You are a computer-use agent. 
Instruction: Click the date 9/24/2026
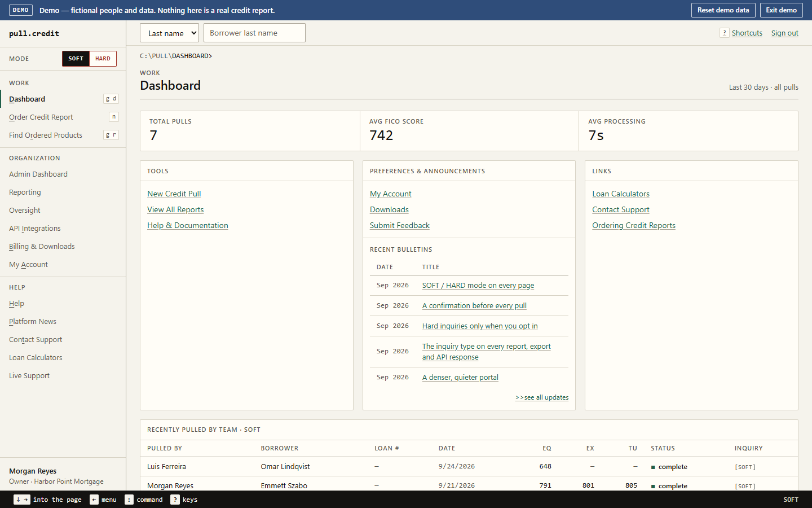(457, 466)
